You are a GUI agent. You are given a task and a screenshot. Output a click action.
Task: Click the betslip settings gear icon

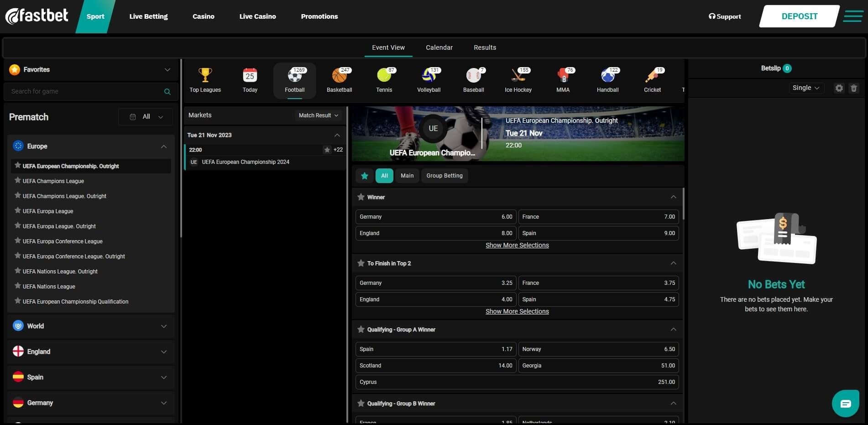[839, 88]
